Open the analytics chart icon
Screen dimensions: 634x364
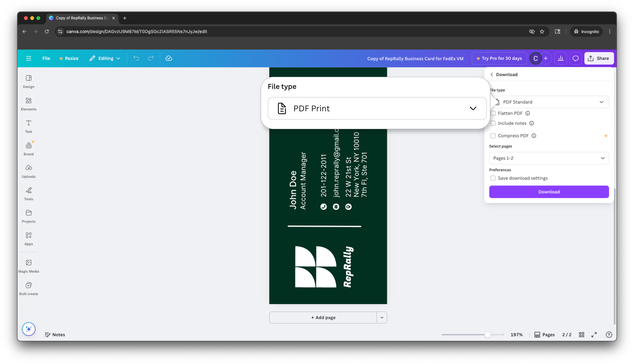pyautogui.click(x=561, y=59)
